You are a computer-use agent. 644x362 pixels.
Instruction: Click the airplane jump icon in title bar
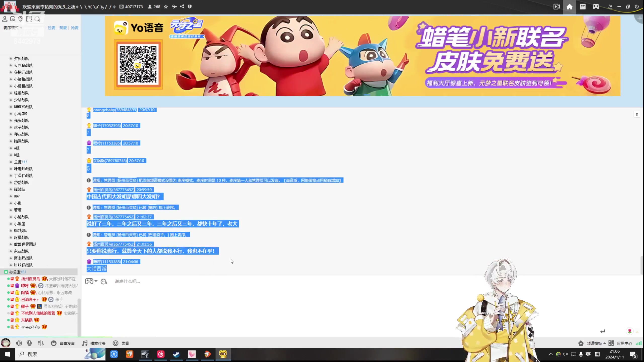point(174,7)
